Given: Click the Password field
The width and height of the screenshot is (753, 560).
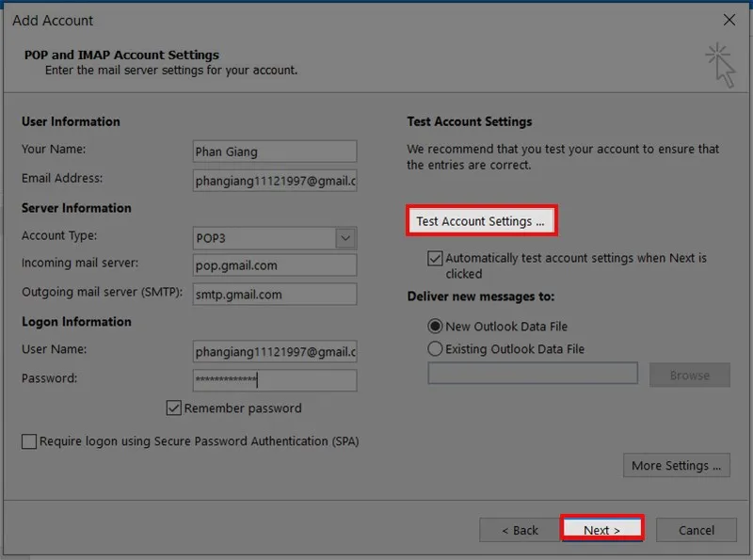Looking at the screenshot, I should (x=274, y=380).
